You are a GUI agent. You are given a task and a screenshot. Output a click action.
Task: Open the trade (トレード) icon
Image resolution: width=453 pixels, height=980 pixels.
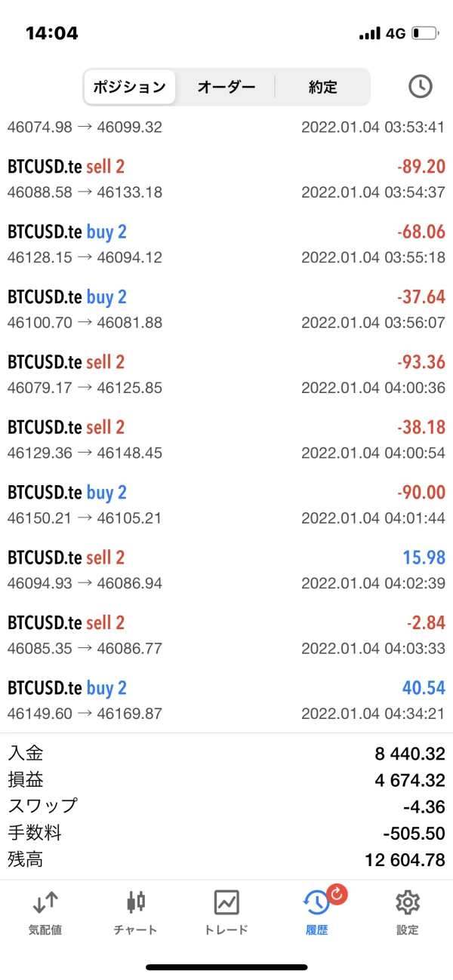point(226,902)
